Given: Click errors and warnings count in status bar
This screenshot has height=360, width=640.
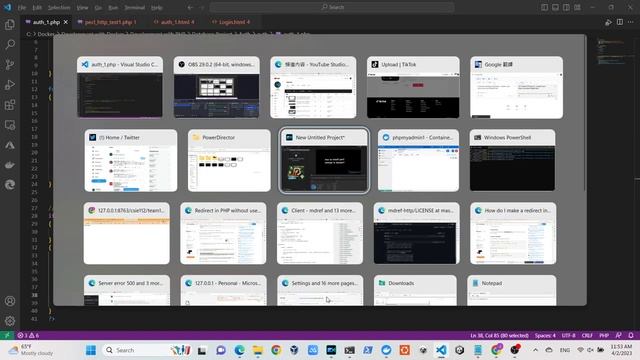Looking at the screenshot, I should tap(28, 335).
